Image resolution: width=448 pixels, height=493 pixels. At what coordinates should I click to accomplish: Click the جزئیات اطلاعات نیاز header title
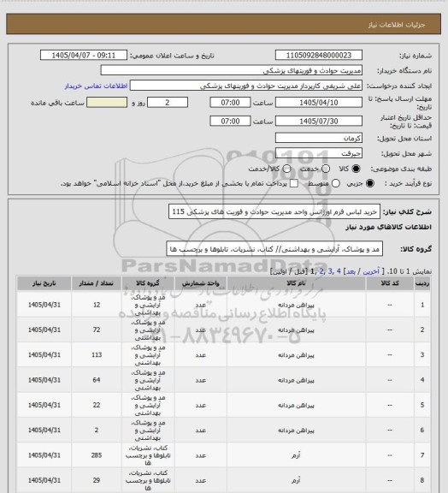click(x=397, y=25)
